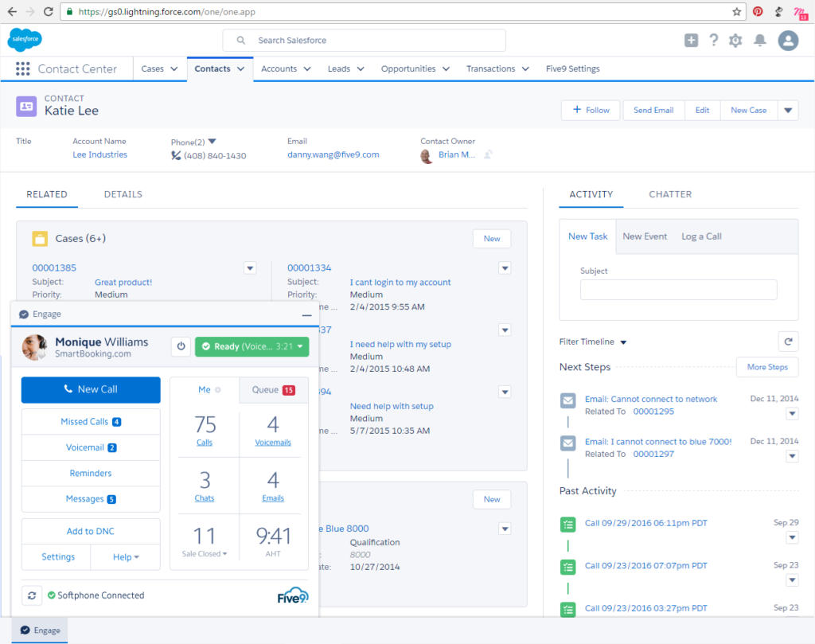Click the agent power button in Engage
This screenshot has width=815, height=644.
(x=180, y=346)
